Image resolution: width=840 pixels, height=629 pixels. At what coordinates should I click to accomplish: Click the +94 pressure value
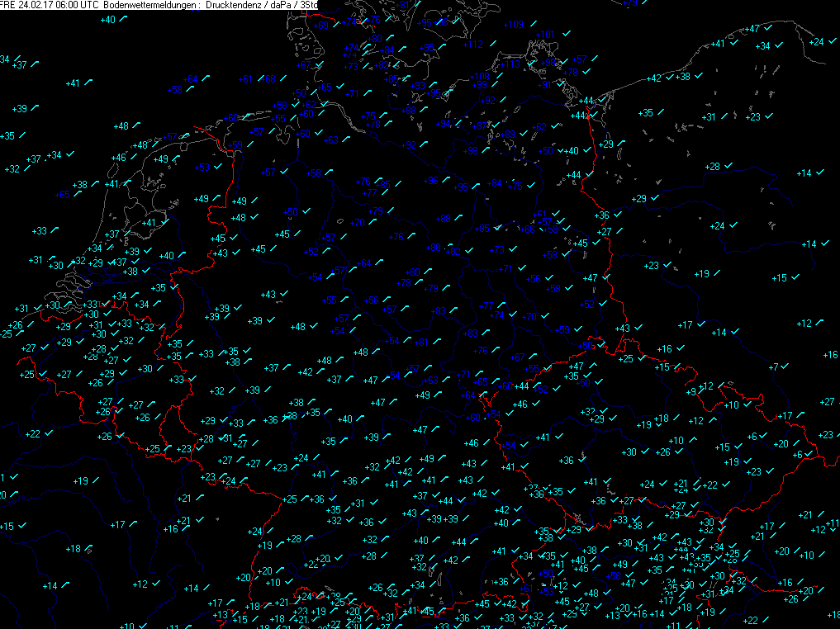[444, 124]
